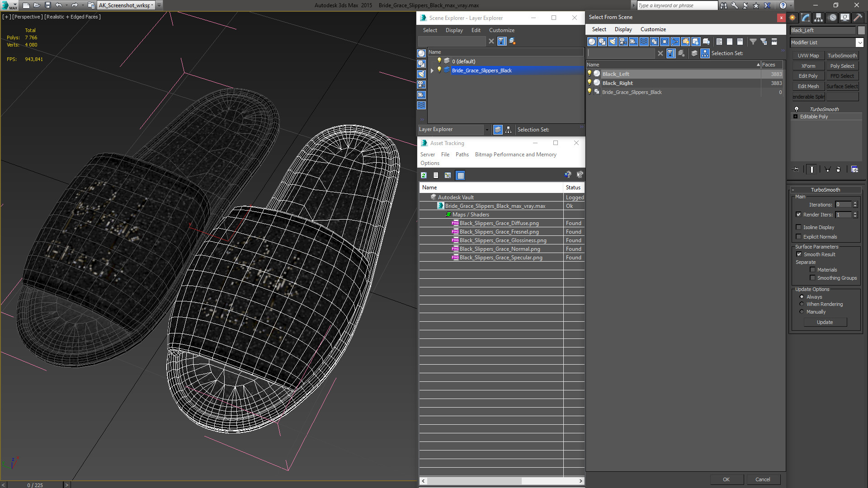Click Update button in TurboSmooth rollout

click(x=825, y=322)
